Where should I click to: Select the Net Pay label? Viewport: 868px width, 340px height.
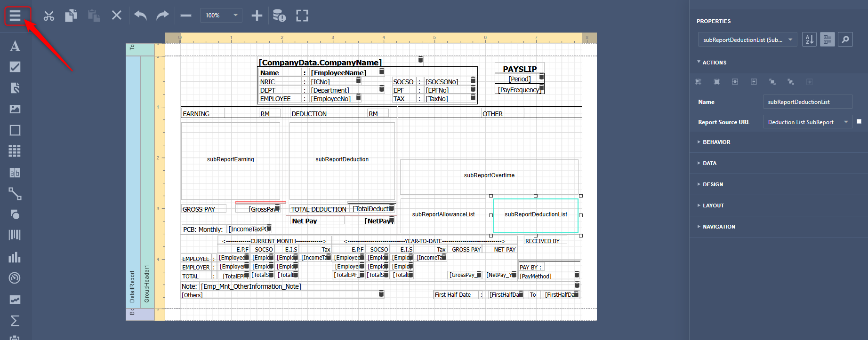pos(318,221)
